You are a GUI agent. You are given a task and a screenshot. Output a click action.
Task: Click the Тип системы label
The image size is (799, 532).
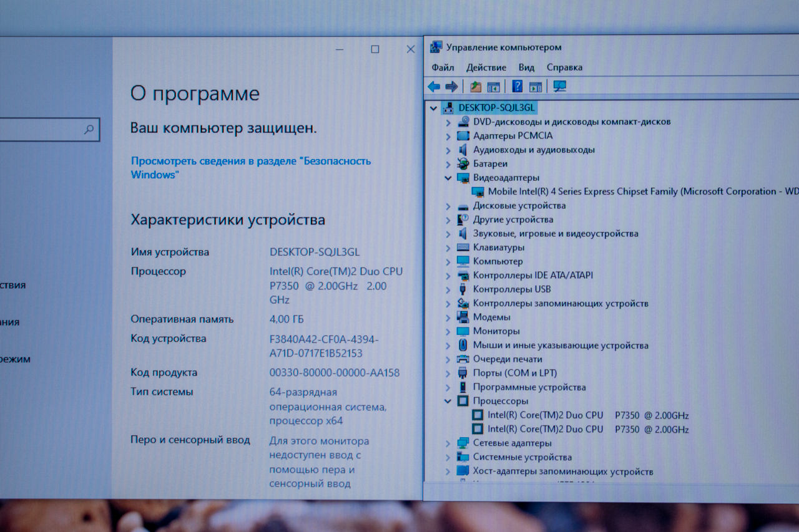162,392
